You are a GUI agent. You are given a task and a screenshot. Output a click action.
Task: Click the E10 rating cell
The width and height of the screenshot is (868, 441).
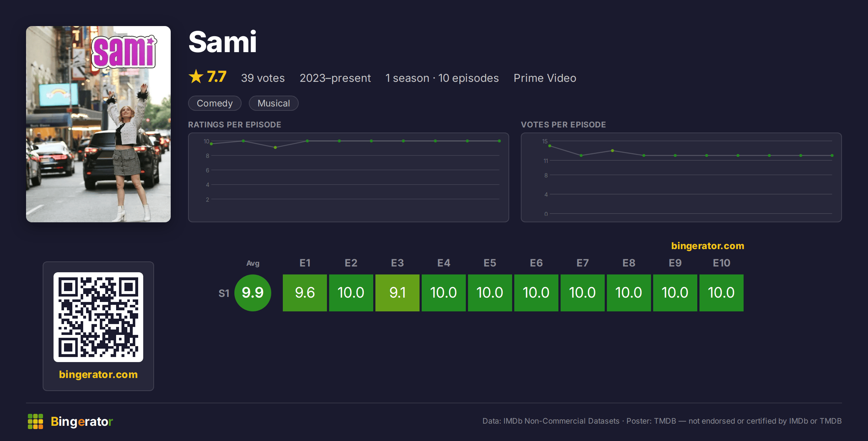(x=722, y=293)
